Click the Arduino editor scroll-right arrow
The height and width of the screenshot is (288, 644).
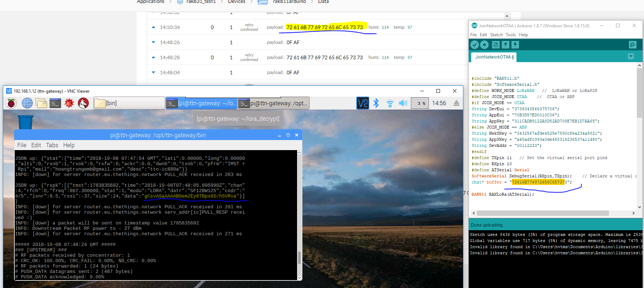coord(634,213)
